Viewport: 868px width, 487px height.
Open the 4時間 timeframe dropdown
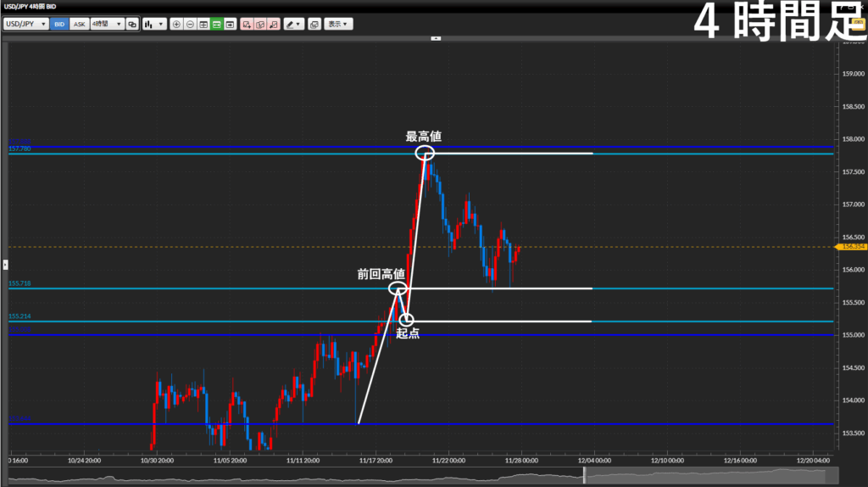[107, 24]
